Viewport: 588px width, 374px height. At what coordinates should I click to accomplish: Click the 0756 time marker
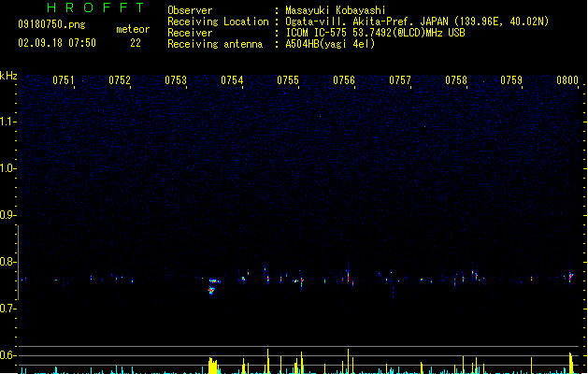(x=344, y=80)
